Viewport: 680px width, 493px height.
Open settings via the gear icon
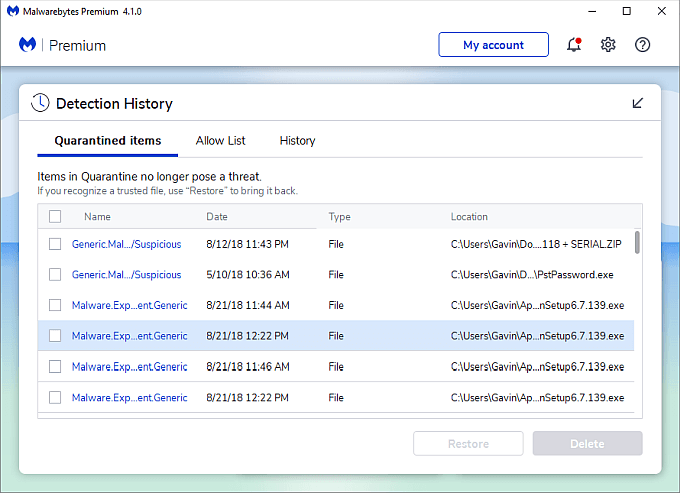[608, 45]
